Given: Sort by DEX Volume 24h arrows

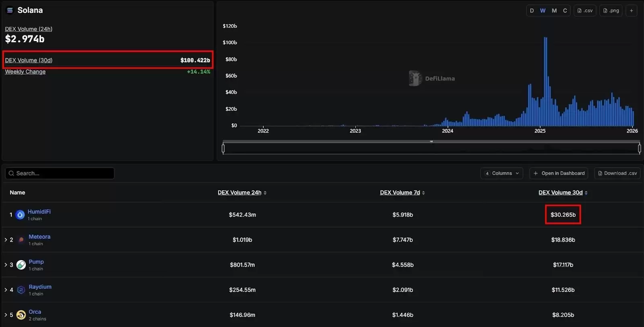Looking at the screenshot, I should pos(265,193).
